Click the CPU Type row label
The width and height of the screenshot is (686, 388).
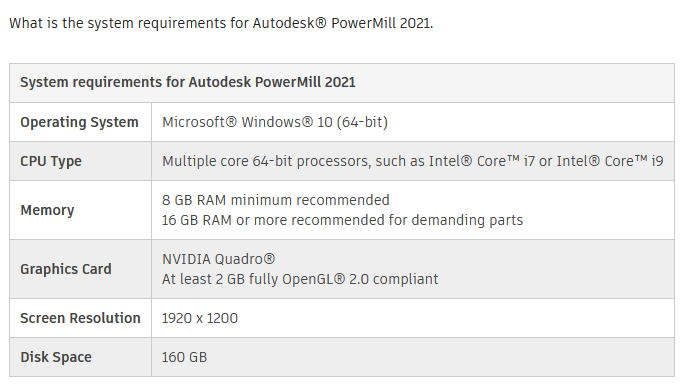(51, 161)
